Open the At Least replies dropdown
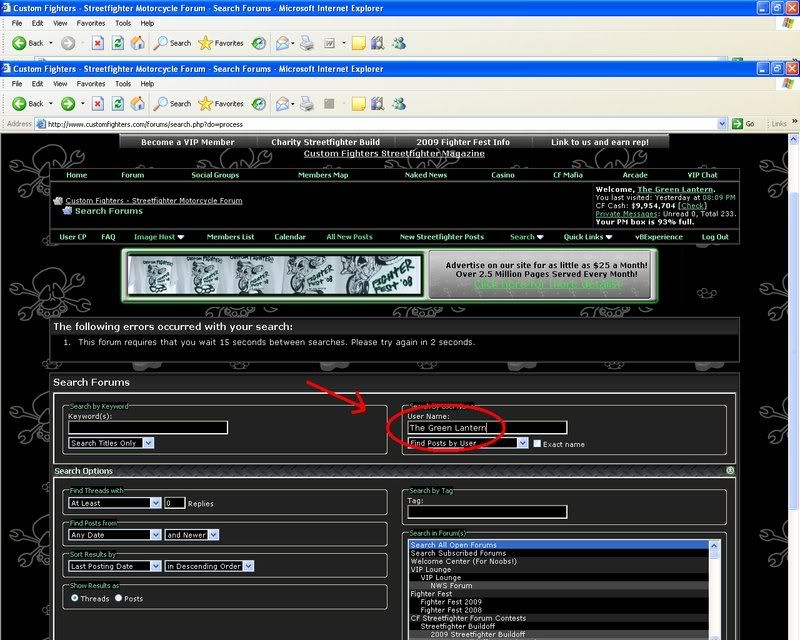The image size is (800, 640). coord(115,503)
